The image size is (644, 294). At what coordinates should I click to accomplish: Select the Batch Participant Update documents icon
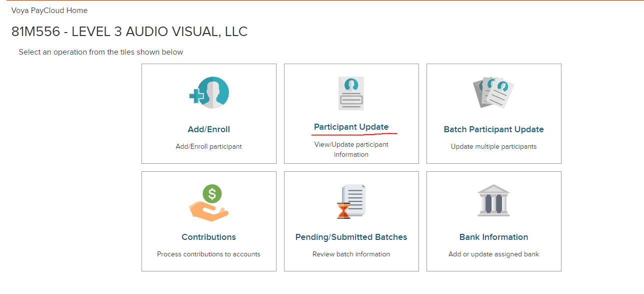click(x=493, y=92)
